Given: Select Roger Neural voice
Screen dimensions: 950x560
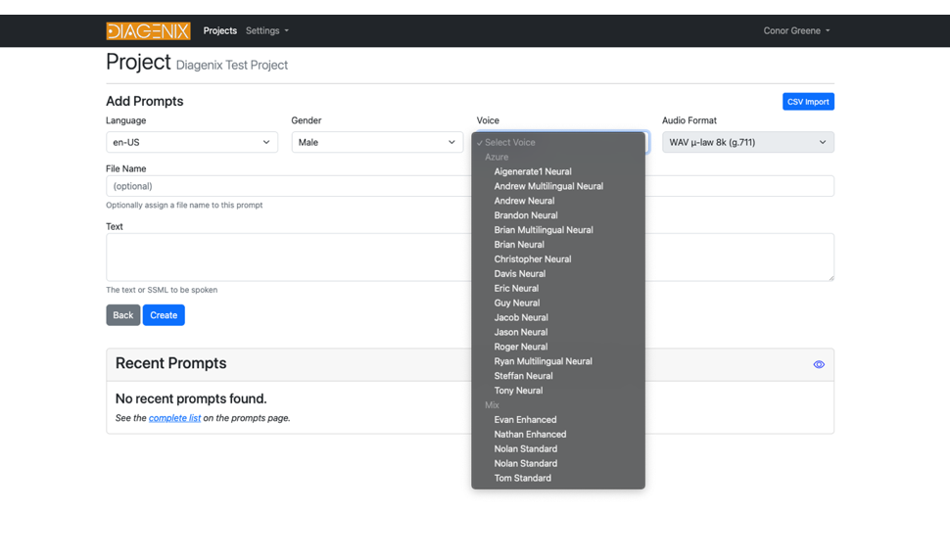Looking at the screenshot, I should click(558, 347).
